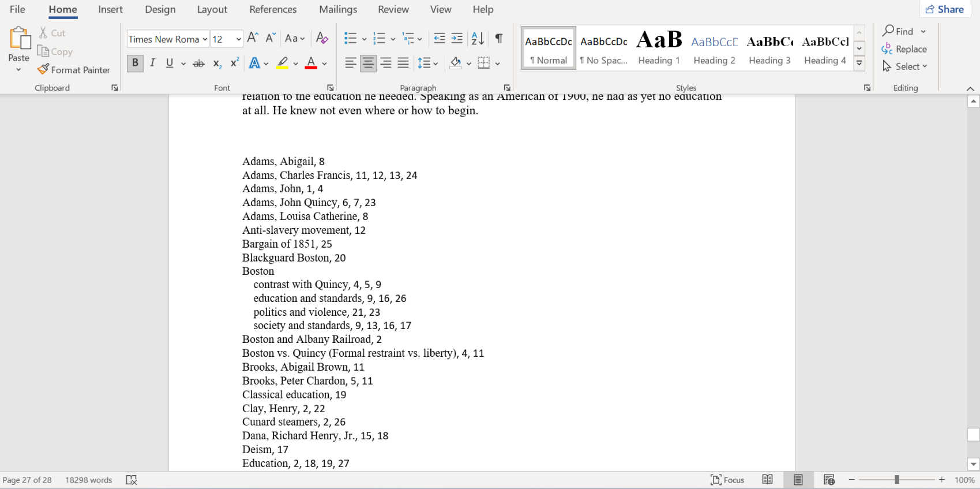The image size is (980, 489).
Task: Toggle Center alignment
Action: [x=368, y=63]
